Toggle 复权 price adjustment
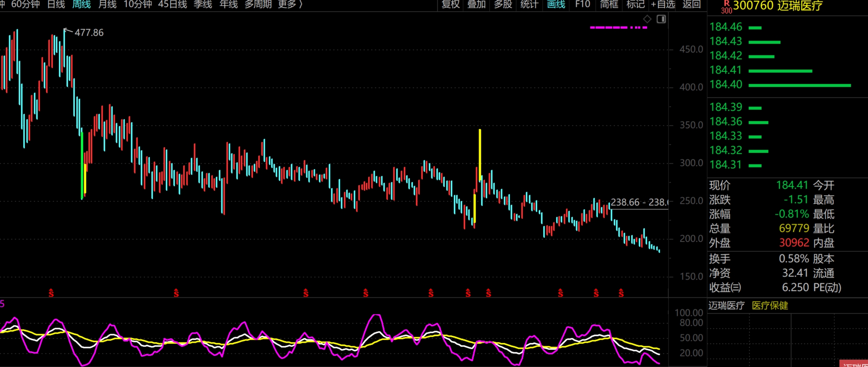 (450, 4)
